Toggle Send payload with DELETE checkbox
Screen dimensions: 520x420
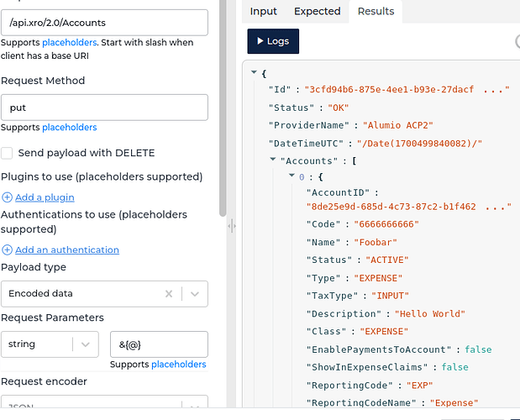(x=7, y=153)
